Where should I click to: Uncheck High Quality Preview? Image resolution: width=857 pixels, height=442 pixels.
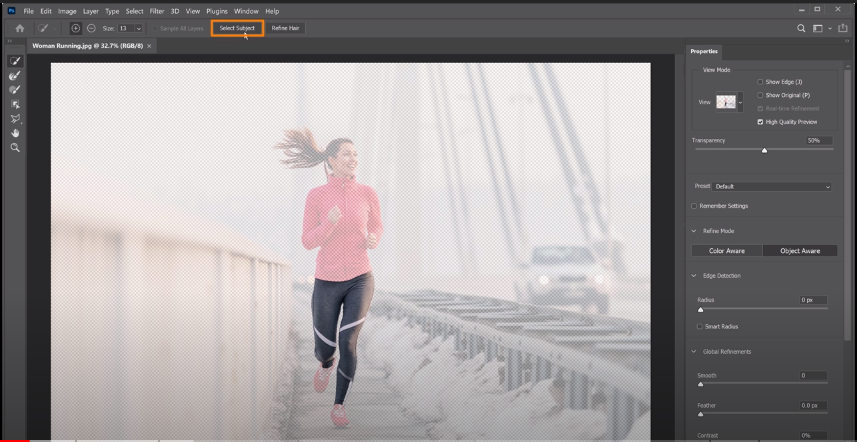(x=761, y=121)
